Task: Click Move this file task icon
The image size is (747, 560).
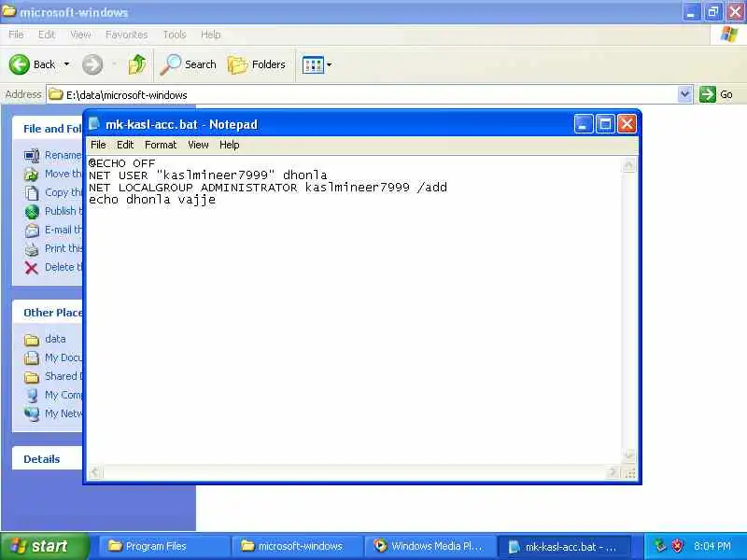Action: pyautogui.click(x=32, y=175)
